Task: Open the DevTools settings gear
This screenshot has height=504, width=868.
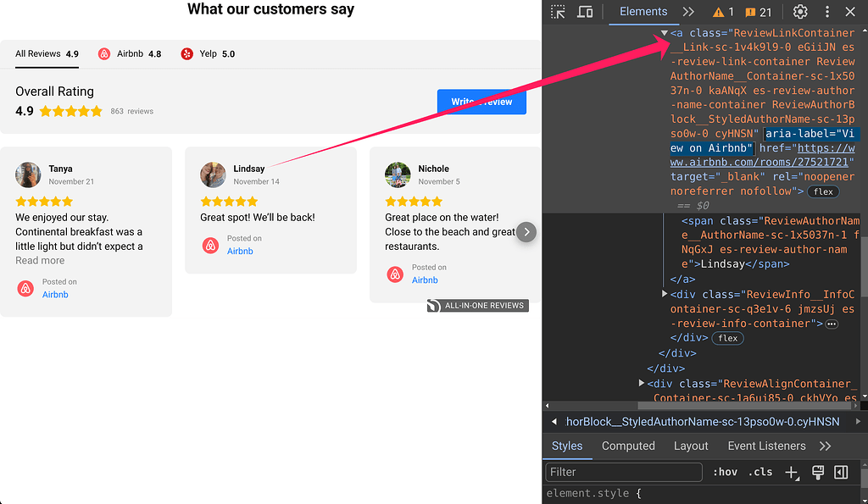Action: pos(799,12)
